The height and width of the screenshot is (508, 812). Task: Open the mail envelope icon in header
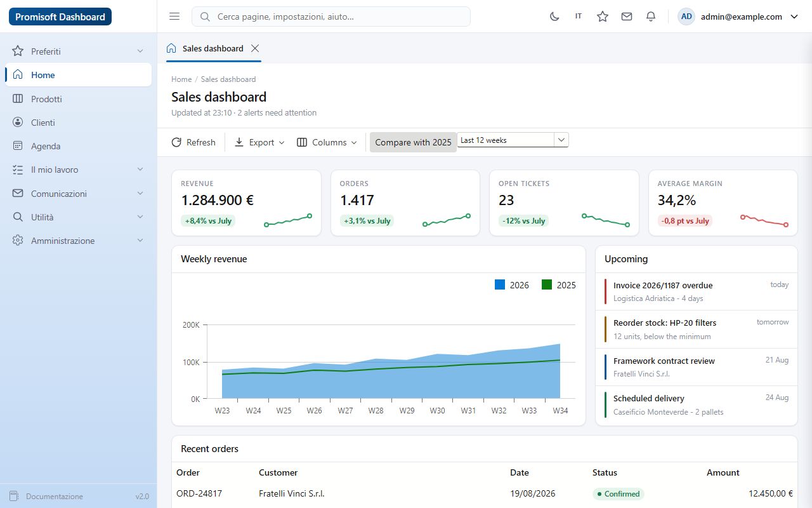pyautogui.click(x=627, y=17)
